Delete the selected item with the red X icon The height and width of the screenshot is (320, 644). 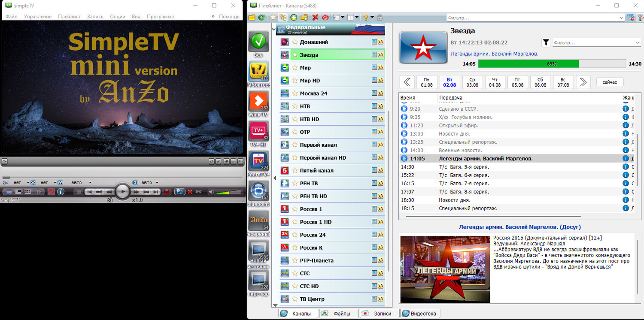coord(315,18)
